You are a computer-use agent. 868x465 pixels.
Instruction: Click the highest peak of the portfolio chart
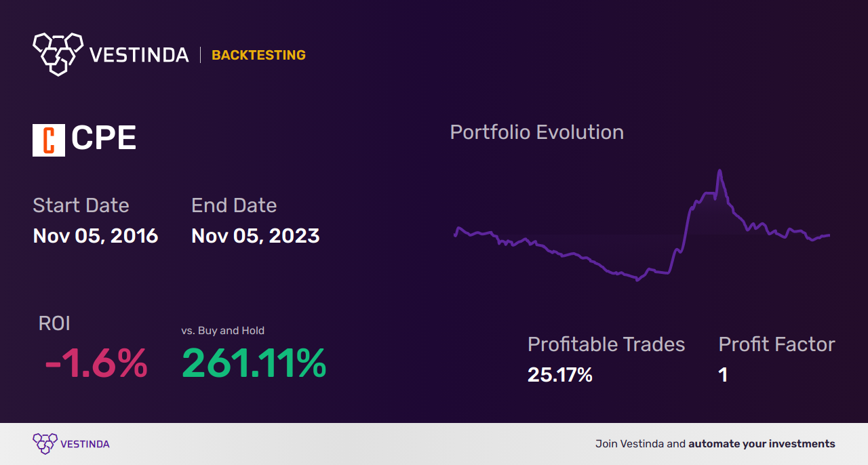point(719,171)
